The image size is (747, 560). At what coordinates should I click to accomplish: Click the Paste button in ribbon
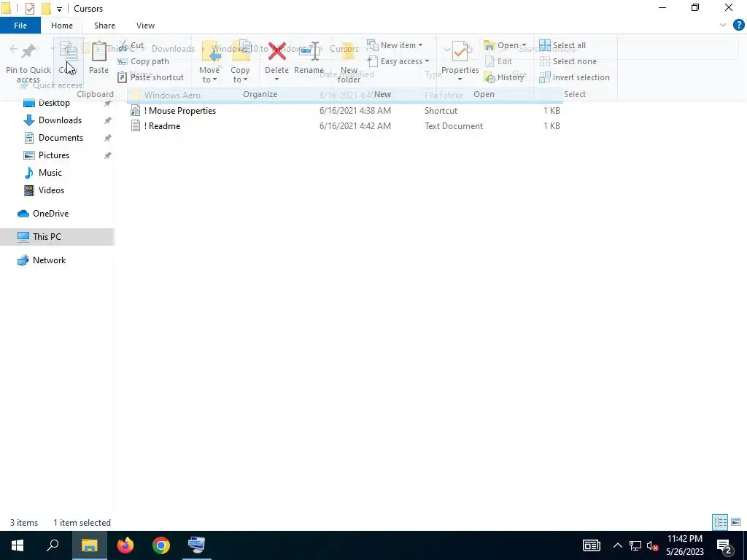pyautogui.click(x=98, y=58)
